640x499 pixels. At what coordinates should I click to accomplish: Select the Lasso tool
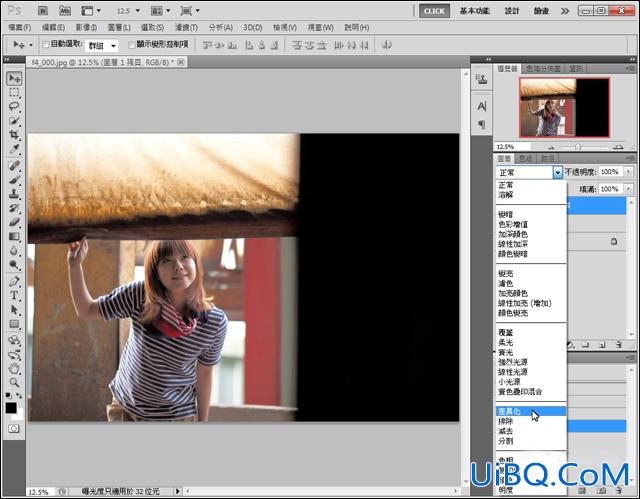tap(14, 107)
